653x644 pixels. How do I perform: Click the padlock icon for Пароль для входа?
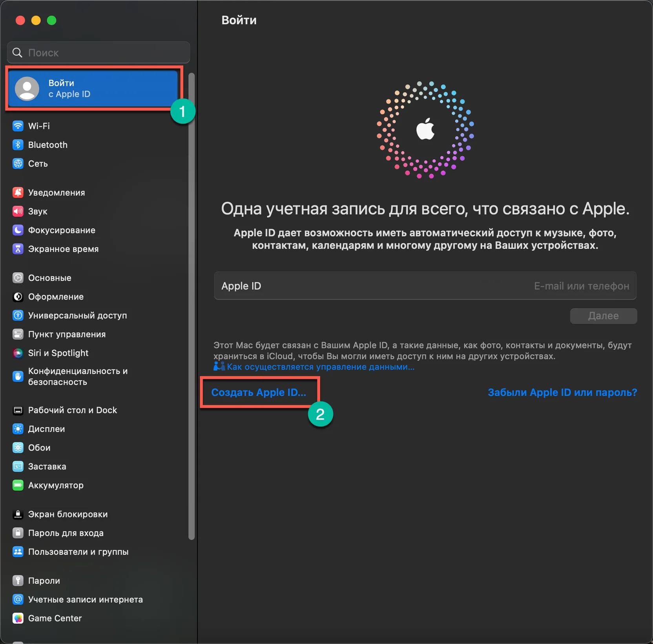tap(18, 533)
